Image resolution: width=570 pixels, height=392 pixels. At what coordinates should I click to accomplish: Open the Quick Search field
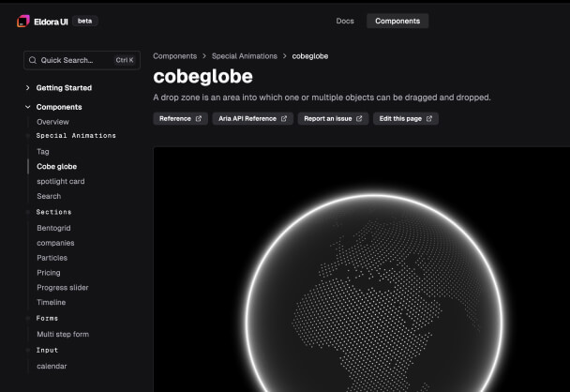[82, 60]
